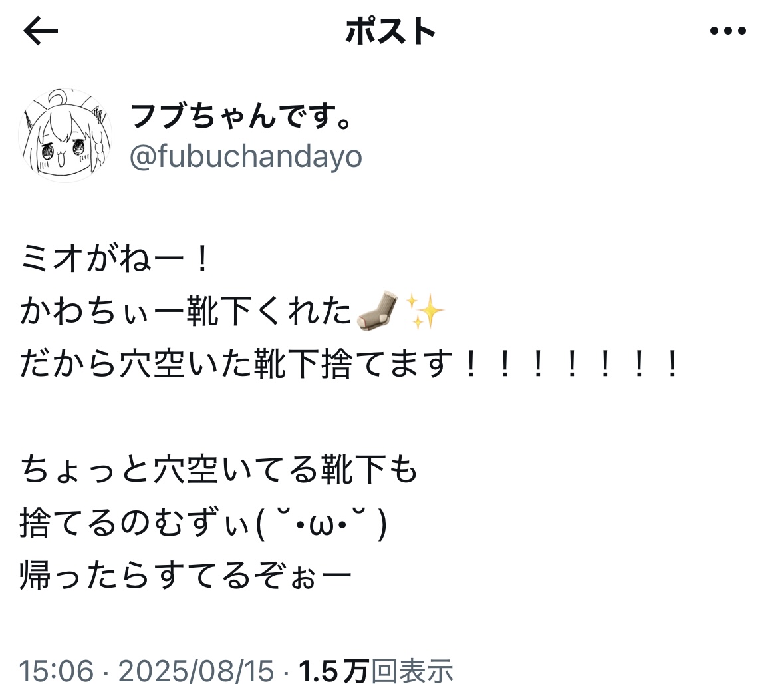Tap the text 捨てるのむずぃ
This screenshot has height=684, width=784.
click(134, 522)
